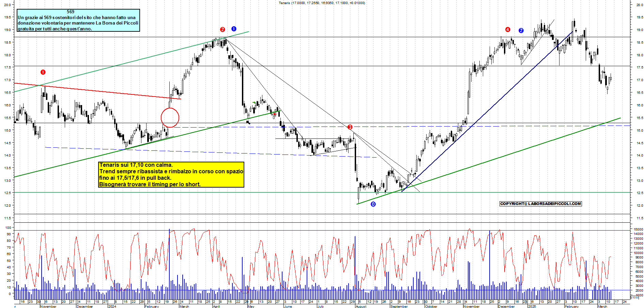Click the red circle highlighting the February breakout

point(170,118)
